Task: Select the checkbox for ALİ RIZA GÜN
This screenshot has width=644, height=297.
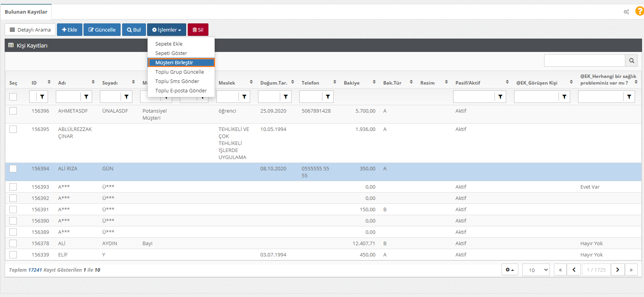Action: coord(13,169)
